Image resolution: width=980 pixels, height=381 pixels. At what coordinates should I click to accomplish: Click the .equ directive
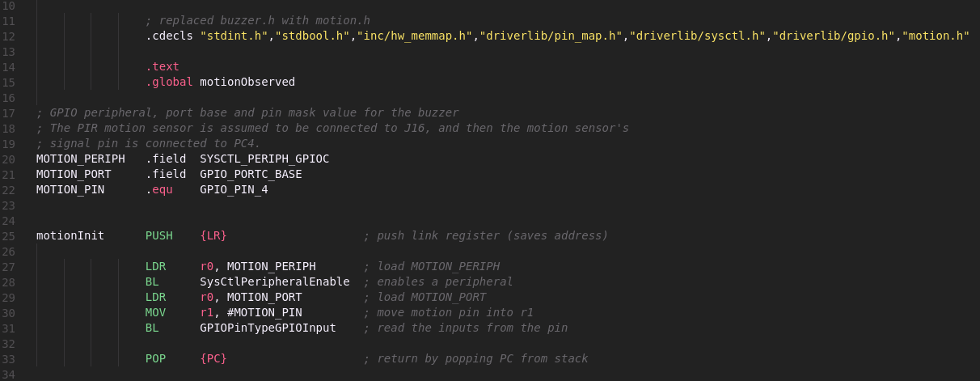point(163,189)
